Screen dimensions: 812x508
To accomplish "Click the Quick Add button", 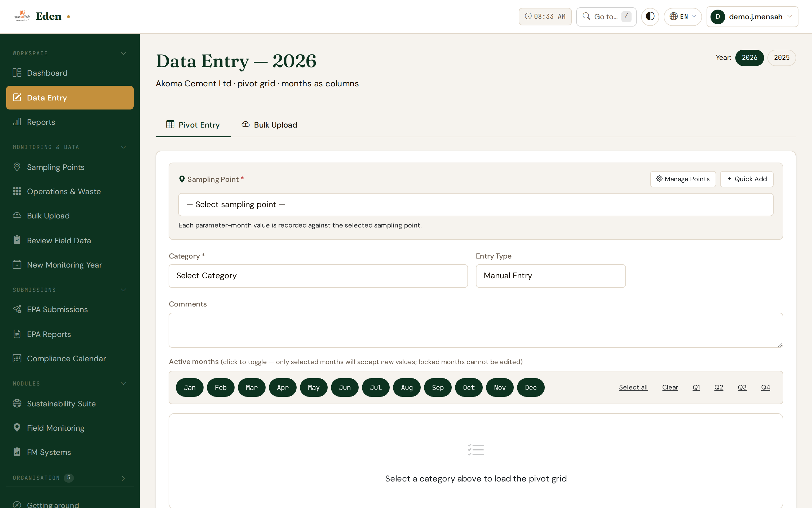I will click(747, 179).
